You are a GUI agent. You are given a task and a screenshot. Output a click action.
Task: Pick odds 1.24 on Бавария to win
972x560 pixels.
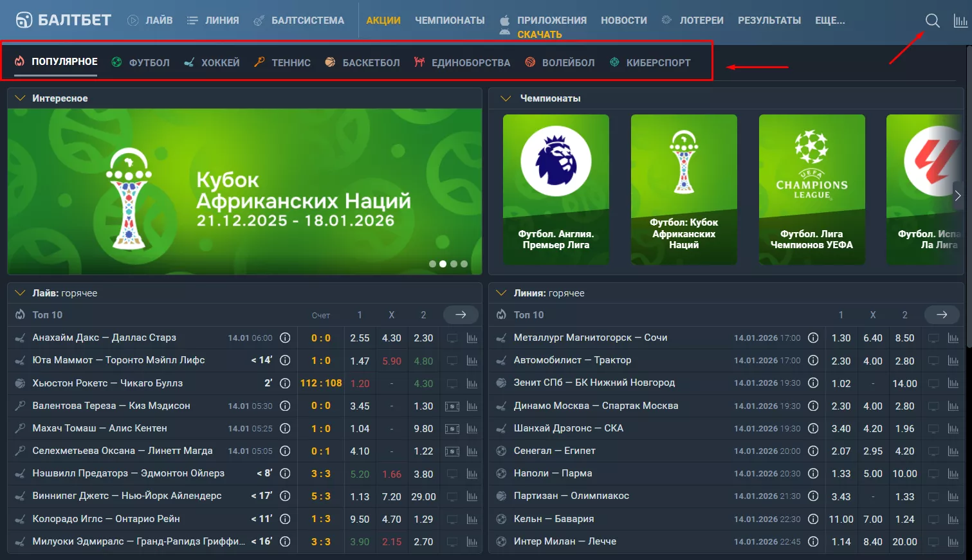904,519
